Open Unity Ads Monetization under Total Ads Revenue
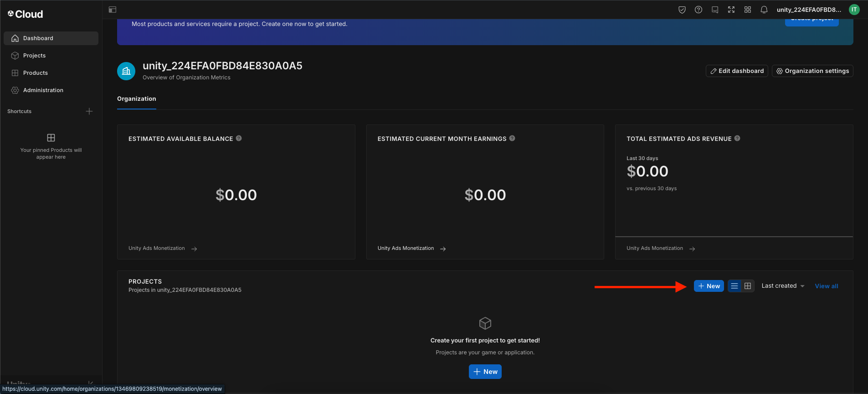Image resolution: width=868 pixels, height=394 pixels. 661,249
